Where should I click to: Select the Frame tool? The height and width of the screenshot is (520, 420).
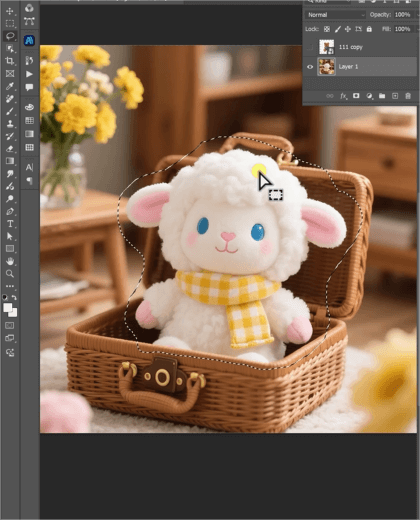click(x=10, y=73)
